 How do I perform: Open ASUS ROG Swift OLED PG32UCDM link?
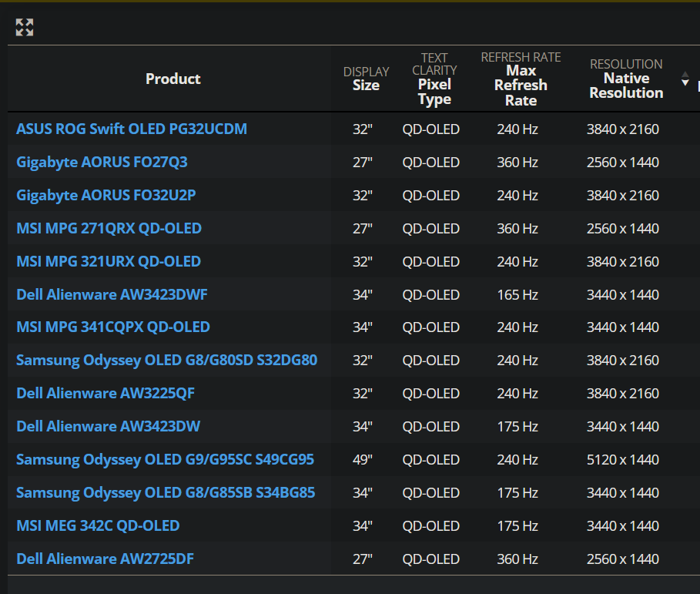(x=132, y=129)
